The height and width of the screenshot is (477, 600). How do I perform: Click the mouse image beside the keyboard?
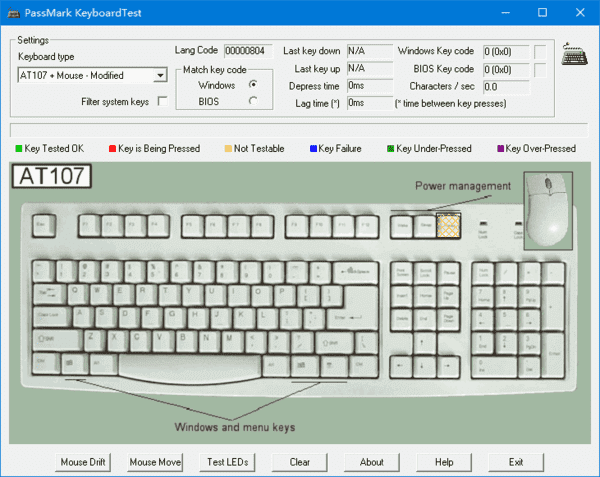tap(549, 211)
